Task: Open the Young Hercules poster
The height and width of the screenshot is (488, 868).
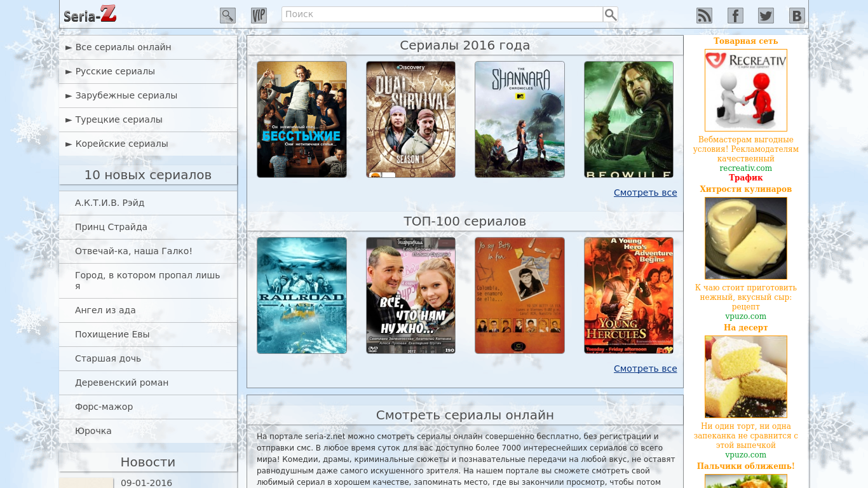Action: pos(628,295)
